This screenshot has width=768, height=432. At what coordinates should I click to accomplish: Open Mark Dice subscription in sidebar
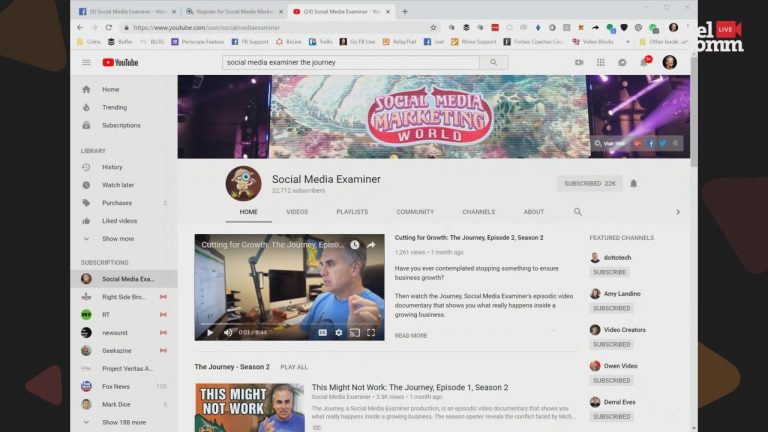pos(124,405)
